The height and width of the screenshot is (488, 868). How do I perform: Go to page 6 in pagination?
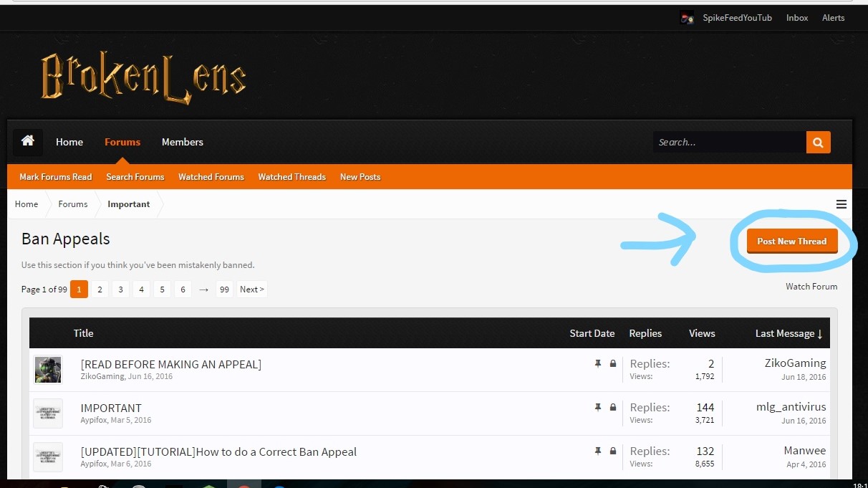(183, 290)
